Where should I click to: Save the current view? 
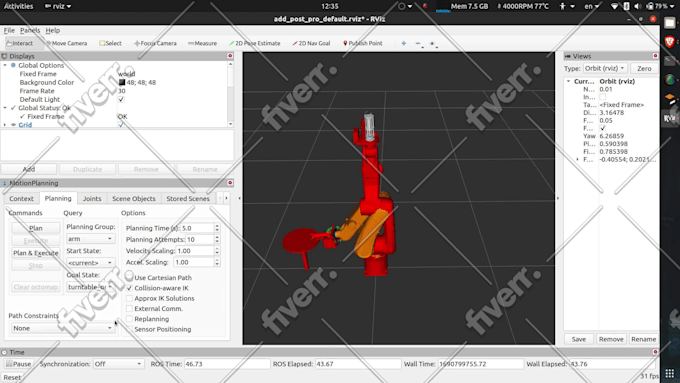579,339
